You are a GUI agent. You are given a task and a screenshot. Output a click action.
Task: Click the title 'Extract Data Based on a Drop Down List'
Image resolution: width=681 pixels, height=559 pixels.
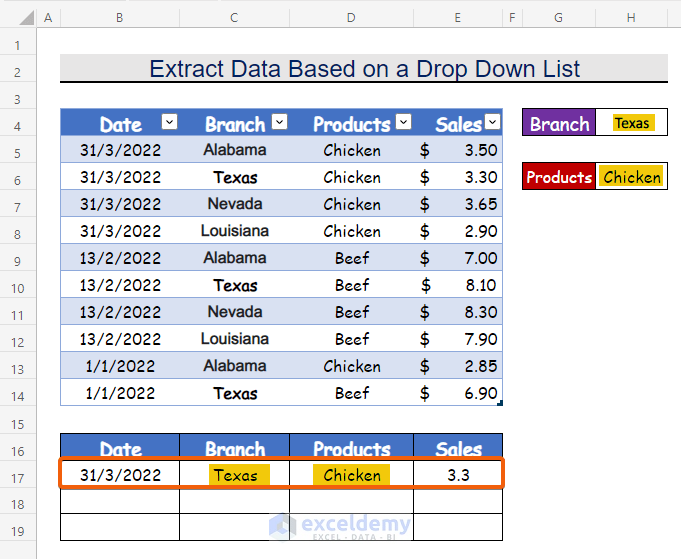point(364,69)
